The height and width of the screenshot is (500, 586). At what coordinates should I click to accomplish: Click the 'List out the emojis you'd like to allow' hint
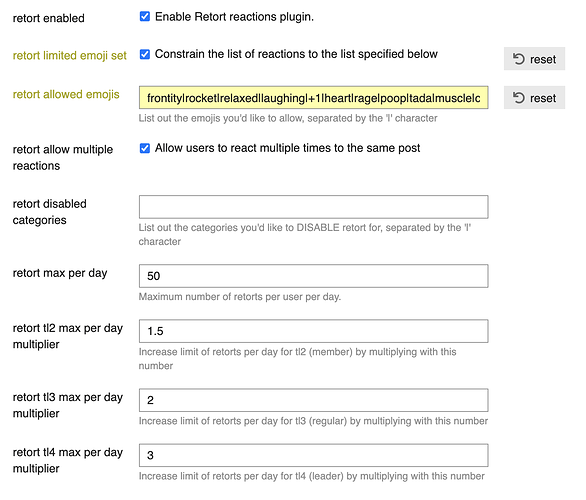pyautogui.click(x=288, y=118)
